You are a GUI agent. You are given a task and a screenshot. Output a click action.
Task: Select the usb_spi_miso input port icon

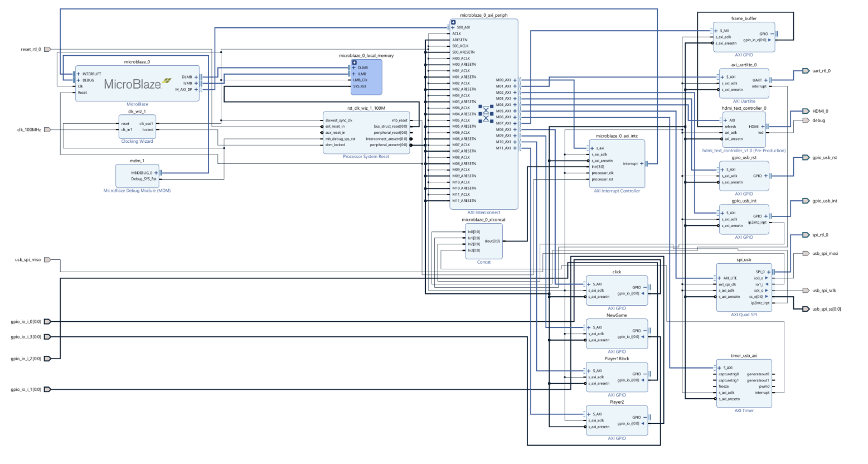click(47, 259)
